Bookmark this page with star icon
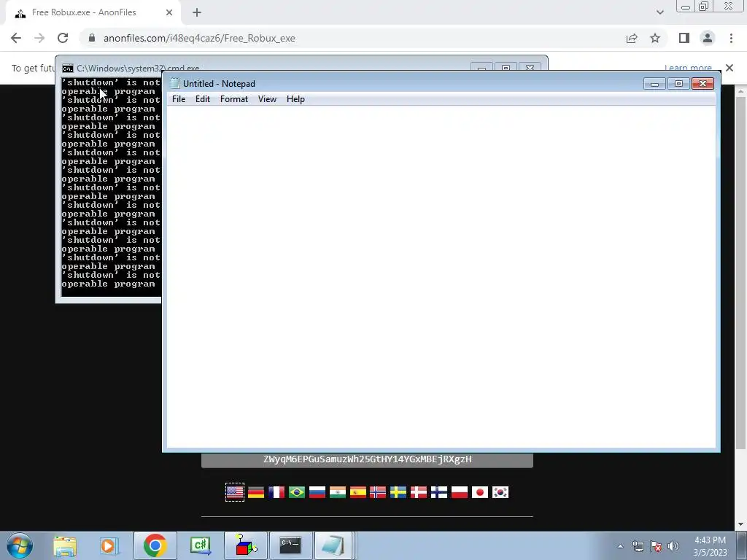Viewport: 747px width, 560px height. 655,38
